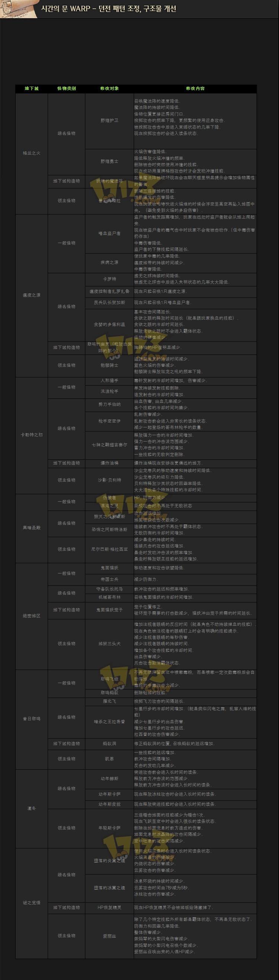Click the '修改内容' column header
279x980 pixels.
coord(195,88)
